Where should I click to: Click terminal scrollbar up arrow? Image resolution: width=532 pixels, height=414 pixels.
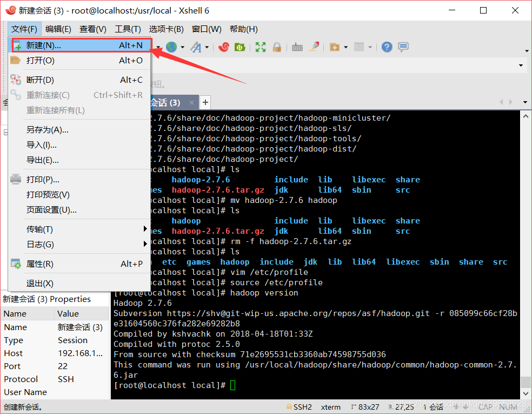click(526, 116)
